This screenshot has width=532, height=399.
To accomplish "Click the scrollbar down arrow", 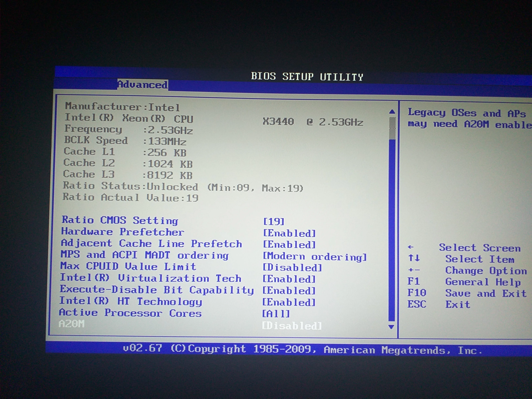I will 391,327.
